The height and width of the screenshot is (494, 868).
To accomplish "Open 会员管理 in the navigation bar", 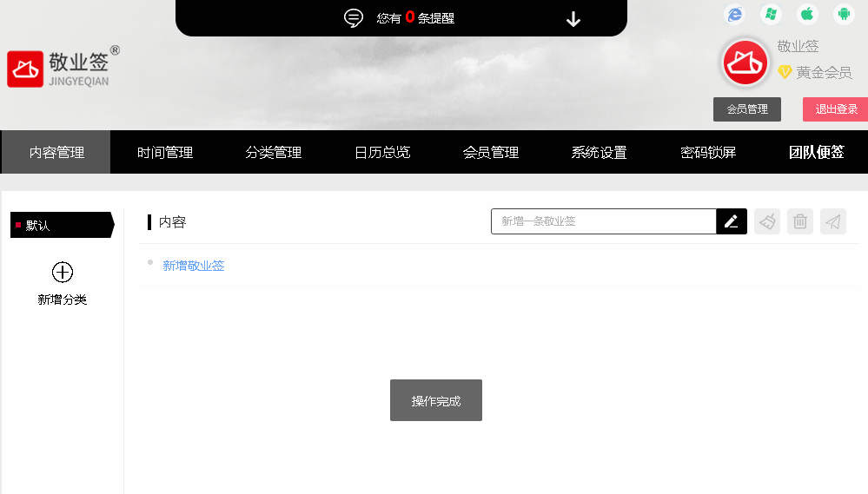I will coord(490,152).
